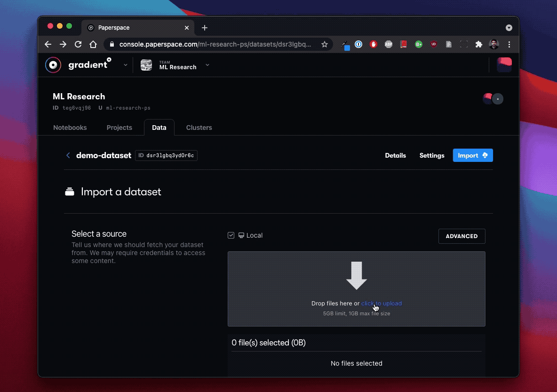Click the blue Import button
This screenshot has height=392, width=557.
pos(473,155)
